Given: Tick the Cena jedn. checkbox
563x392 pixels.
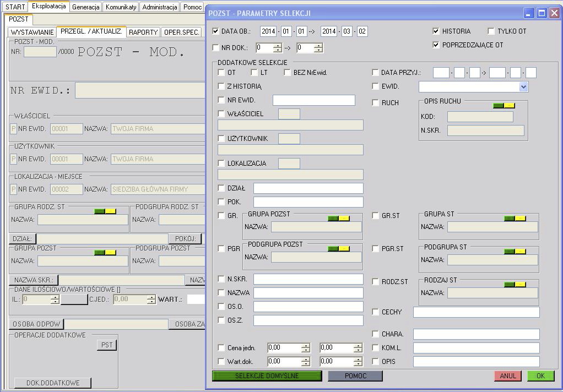Looking at the screenshot, I should click(221, 347).
